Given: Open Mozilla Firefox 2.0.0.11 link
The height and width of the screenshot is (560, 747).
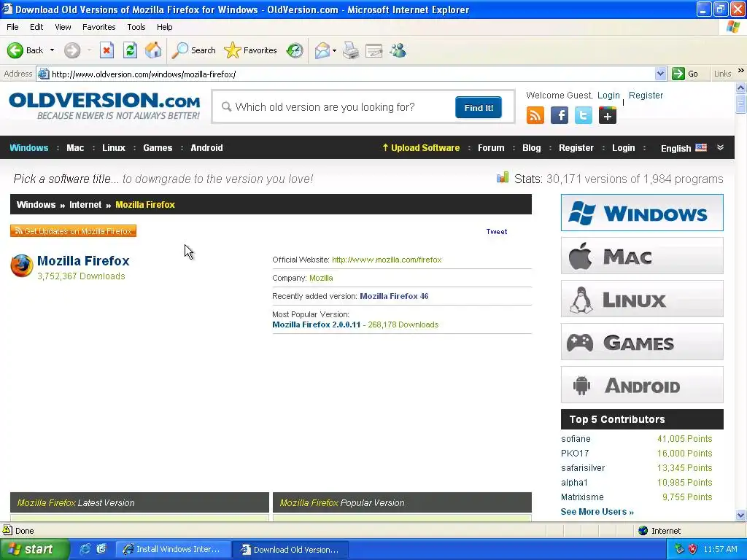Looking at the screenshot, I should 317,324.
